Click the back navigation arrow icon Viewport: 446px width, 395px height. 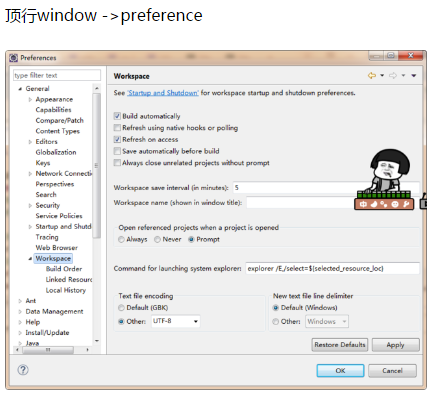(372, 76)
